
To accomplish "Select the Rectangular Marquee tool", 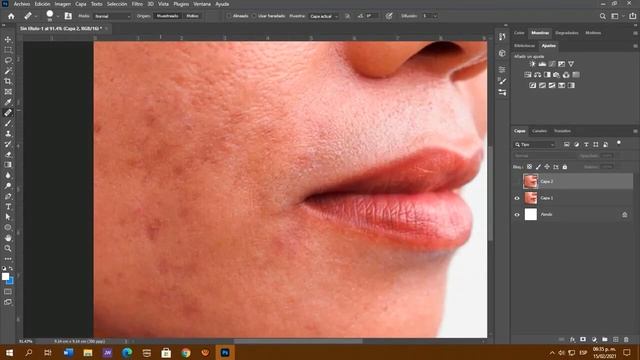I will 8,50.
